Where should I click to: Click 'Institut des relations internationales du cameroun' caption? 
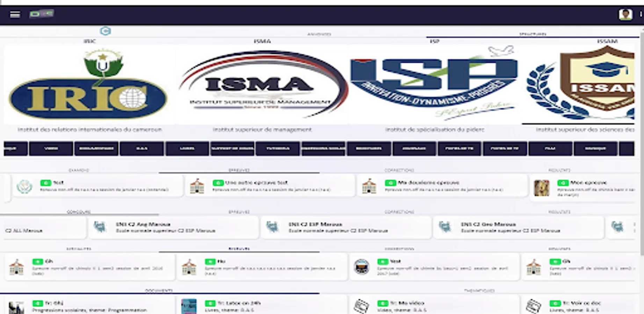90,129
